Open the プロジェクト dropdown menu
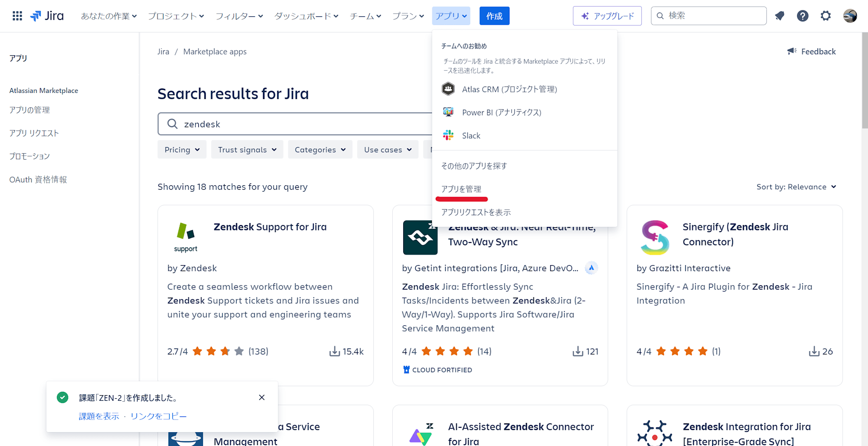This screenshot has height=446, width=868. [x=176, y=16]
